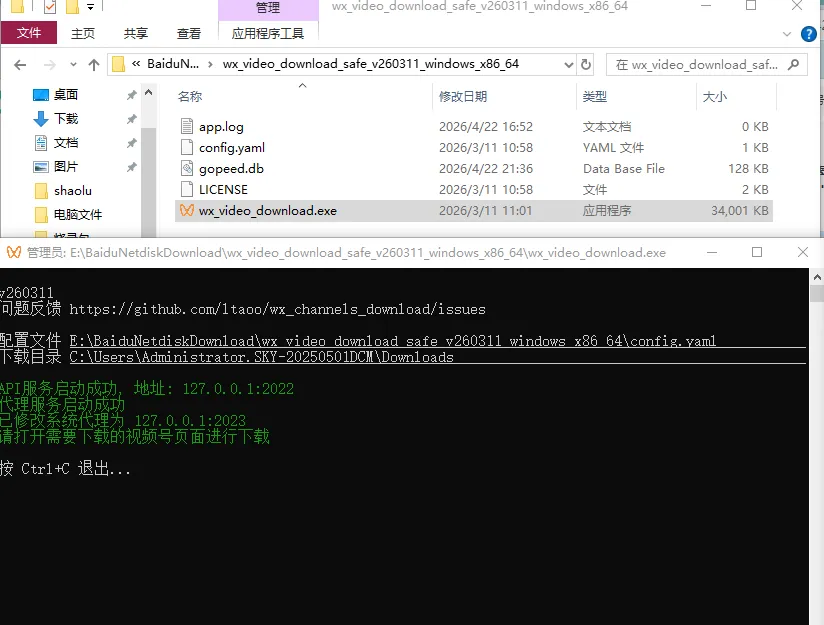Go up one folder level arrow
824x625 pixels.
94,65
